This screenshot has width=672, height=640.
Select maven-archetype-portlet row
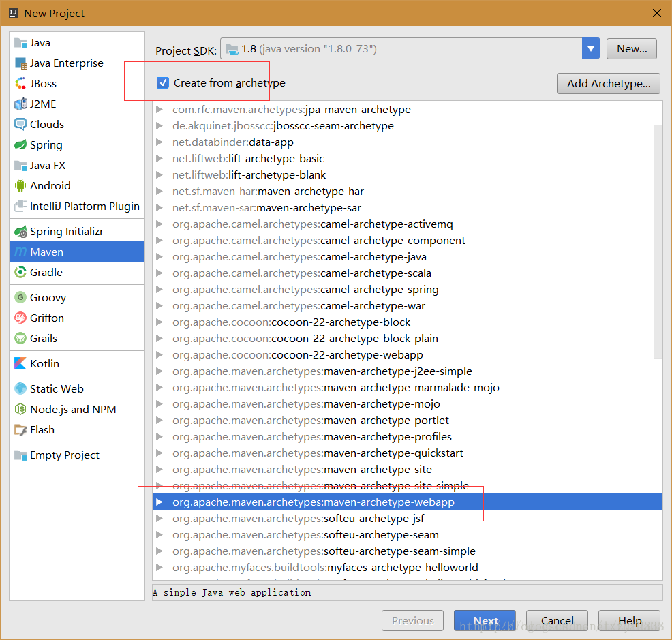407,420
